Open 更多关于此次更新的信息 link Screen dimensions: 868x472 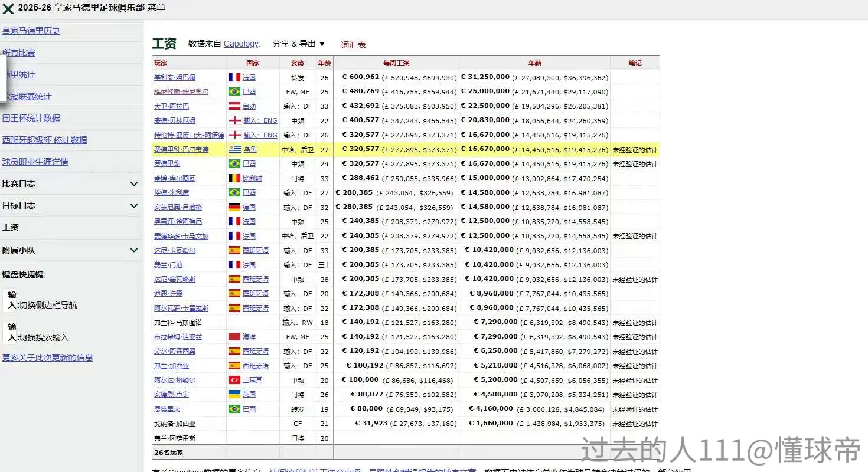(47, 358)
